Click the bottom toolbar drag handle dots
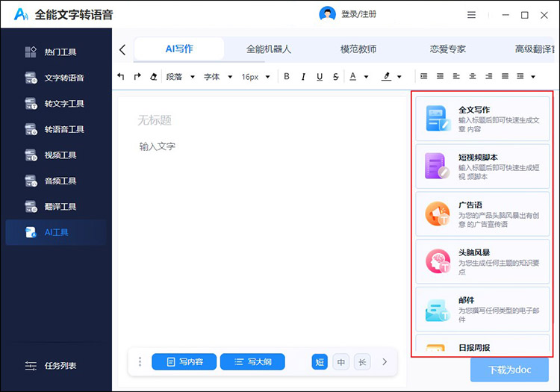Screen dimensions: 560x392 140,361
